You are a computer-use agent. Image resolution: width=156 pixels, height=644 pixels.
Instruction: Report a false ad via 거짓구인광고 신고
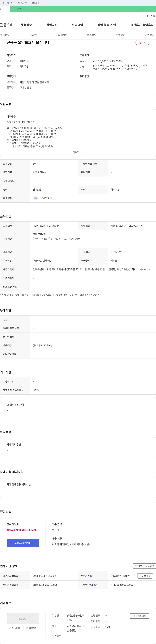pyautogui.click(x=144, y=566)
